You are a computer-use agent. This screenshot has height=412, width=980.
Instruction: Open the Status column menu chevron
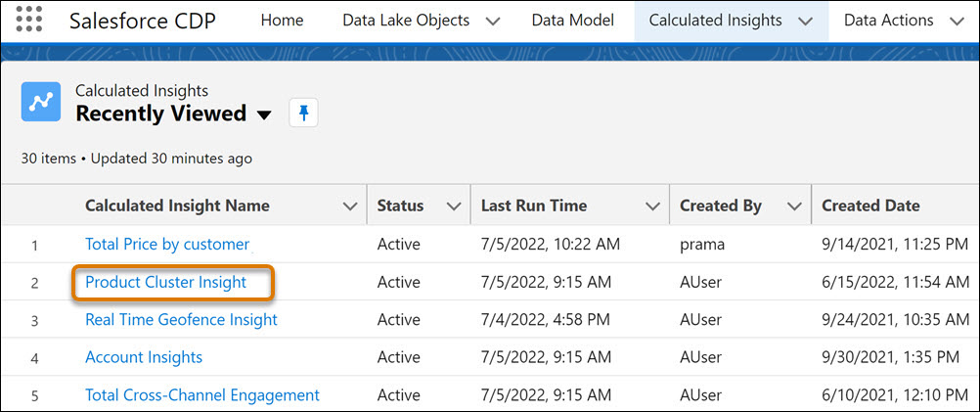tap(455, 206)
